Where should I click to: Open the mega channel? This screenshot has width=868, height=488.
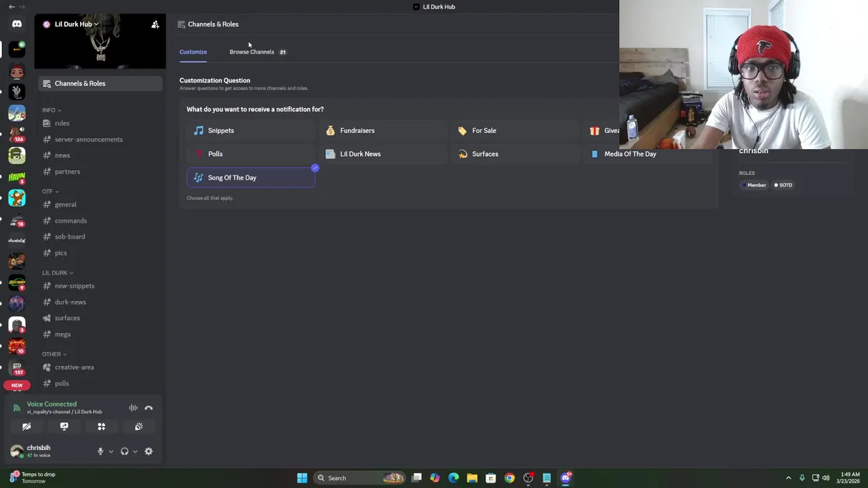(x=100, y=334)
